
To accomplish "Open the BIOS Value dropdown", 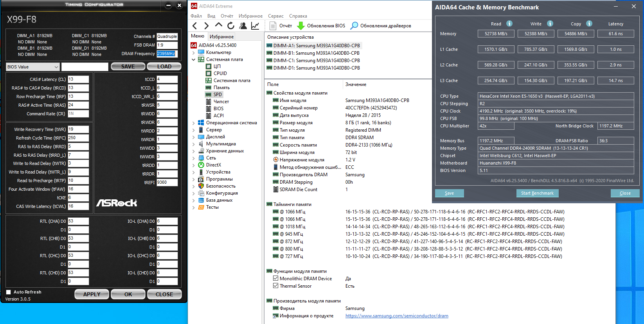I will click(33, 67).
